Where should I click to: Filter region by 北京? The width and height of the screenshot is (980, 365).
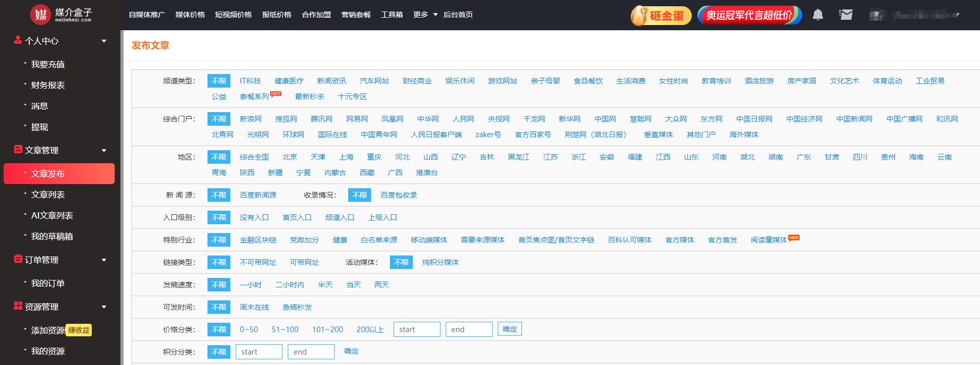290,157
